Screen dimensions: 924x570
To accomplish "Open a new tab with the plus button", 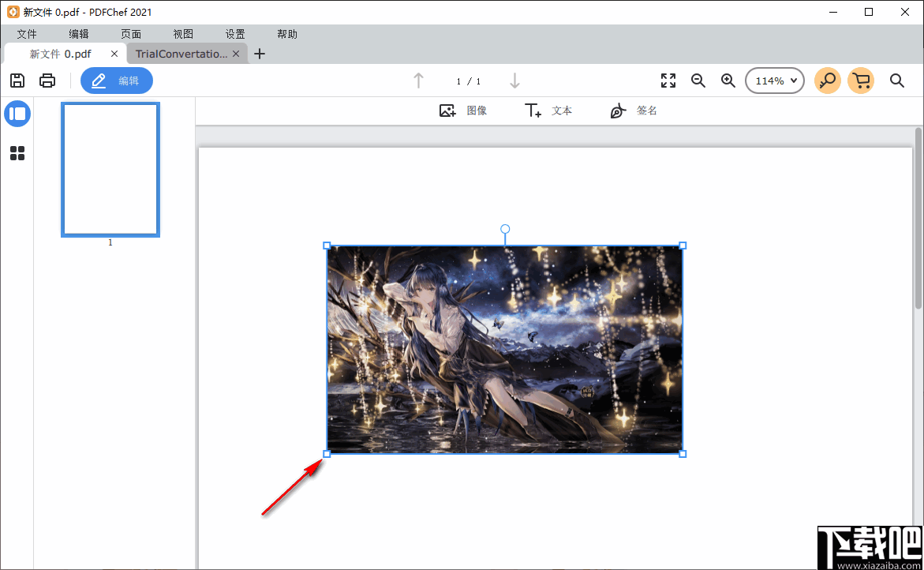I will pyautogui.click(x=260, y=53).
